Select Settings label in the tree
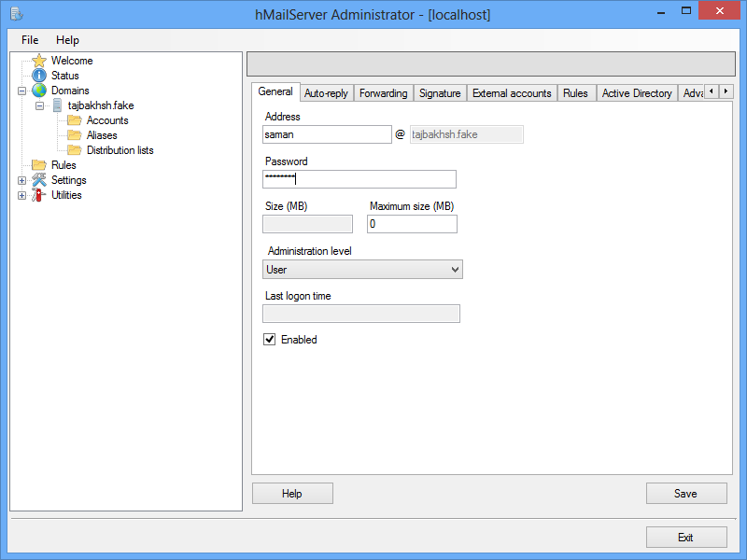The image size is (747, 560). pyautogui.click(x=68, y=180)
